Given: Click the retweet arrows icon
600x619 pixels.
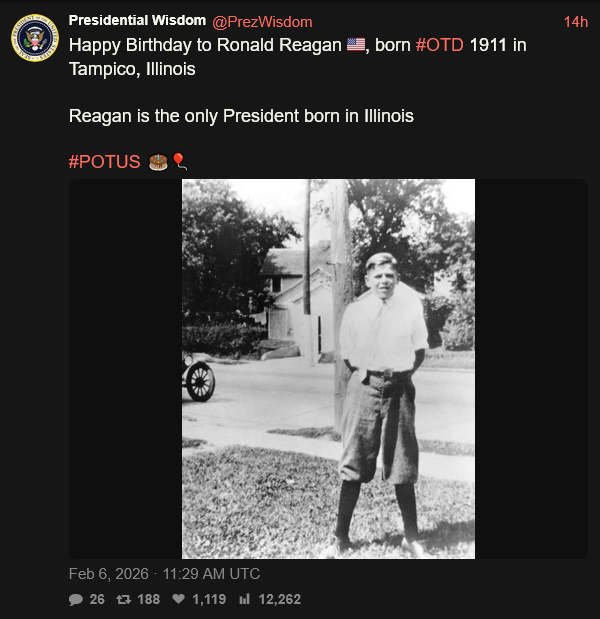Looking at the screenshot, I should pyautogui.click(x=124, y=600).
